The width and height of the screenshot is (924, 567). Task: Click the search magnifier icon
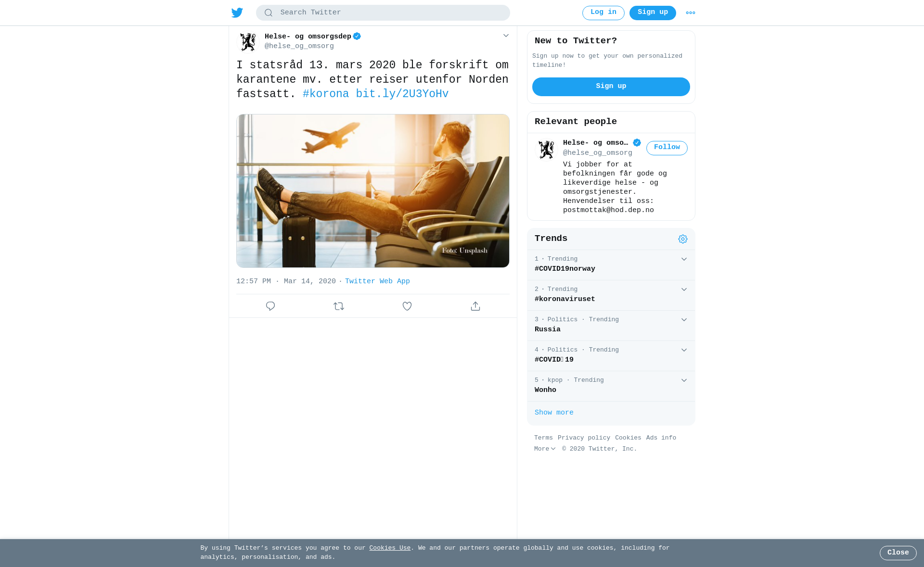tap(269, 13)
